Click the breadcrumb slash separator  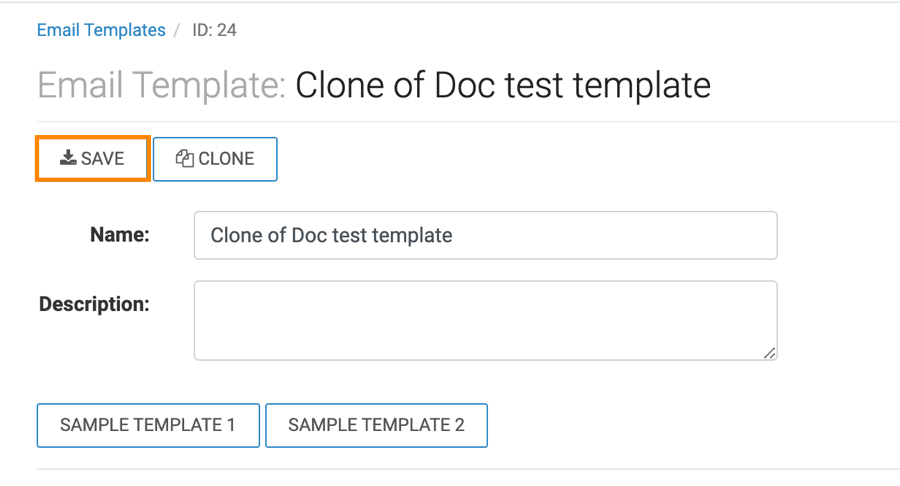[x=178, y=30]
